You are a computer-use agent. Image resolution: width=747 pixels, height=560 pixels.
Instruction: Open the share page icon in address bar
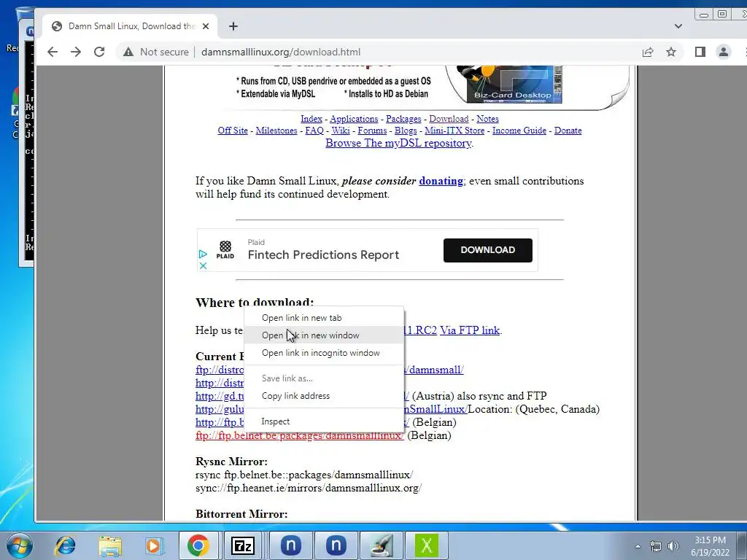pos(648,52)
